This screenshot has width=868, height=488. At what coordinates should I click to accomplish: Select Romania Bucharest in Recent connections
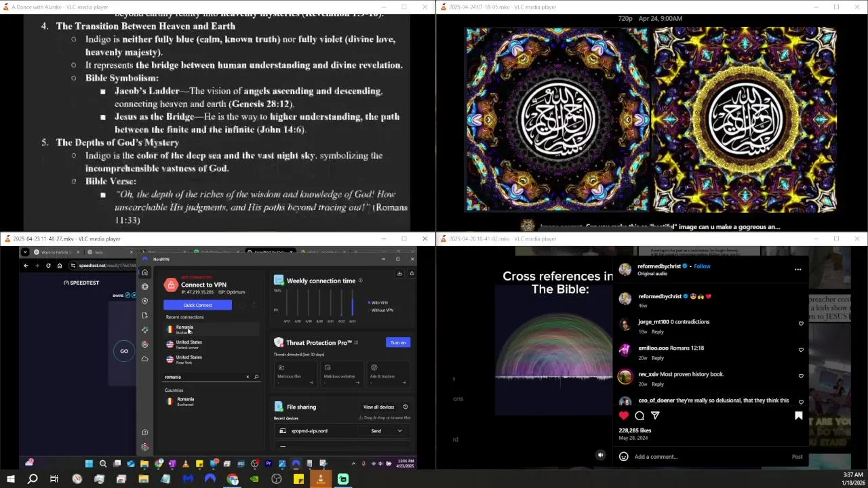coord(211,329)
